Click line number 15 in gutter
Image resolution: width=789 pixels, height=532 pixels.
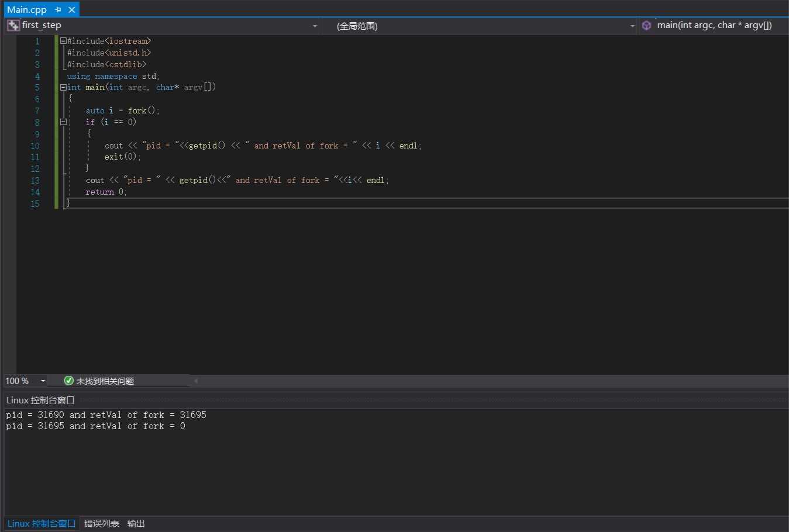click(x=35, y=204)
